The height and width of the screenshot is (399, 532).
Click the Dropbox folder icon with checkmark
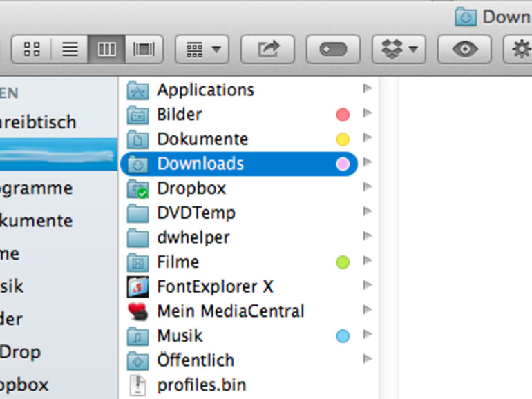click(x=137, y=189)
